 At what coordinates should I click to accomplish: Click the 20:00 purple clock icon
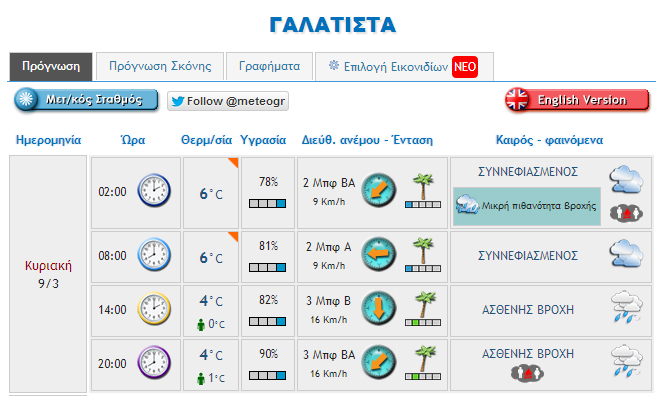pyautogui.click(x=154, y=362)
